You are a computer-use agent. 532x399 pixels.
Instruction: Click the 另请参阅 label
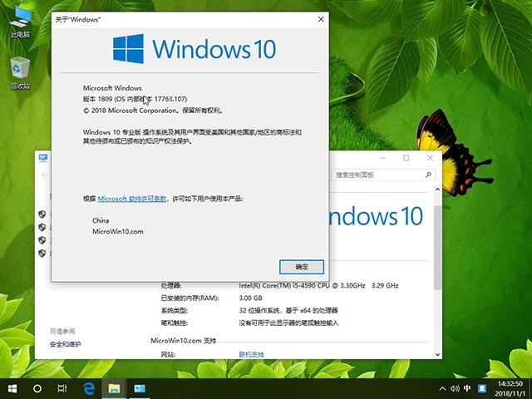point(62,332)
